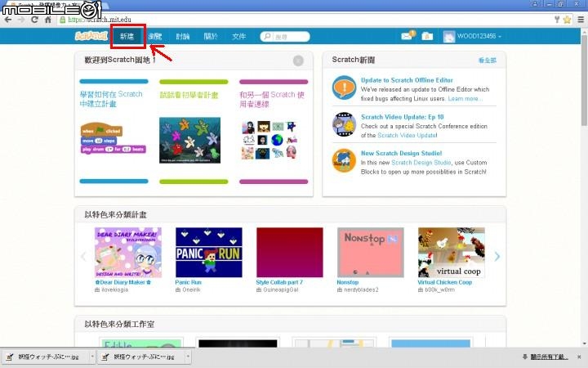Open the starter projects green link
This screenshot has height=368, width=588.
189,95
